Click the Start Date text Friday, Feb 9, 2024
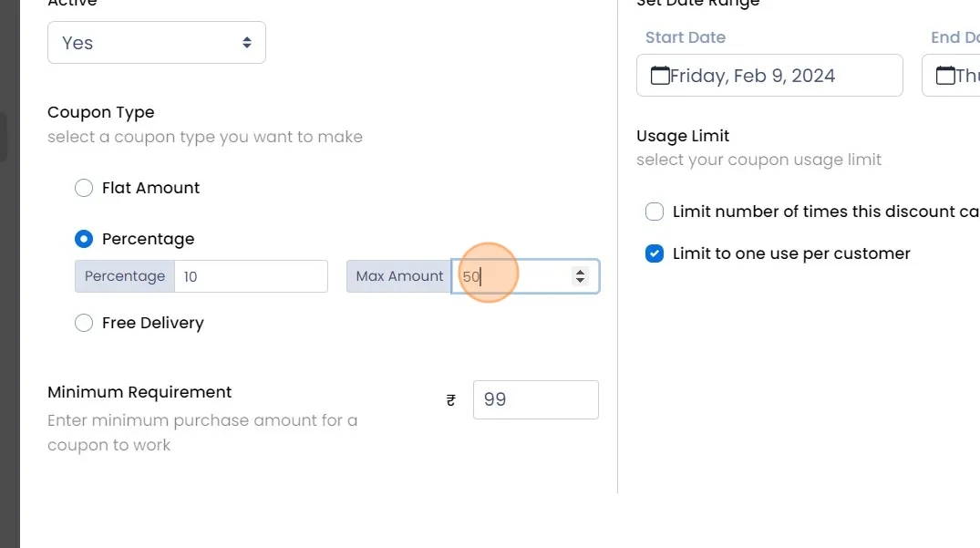 point(752,76)
